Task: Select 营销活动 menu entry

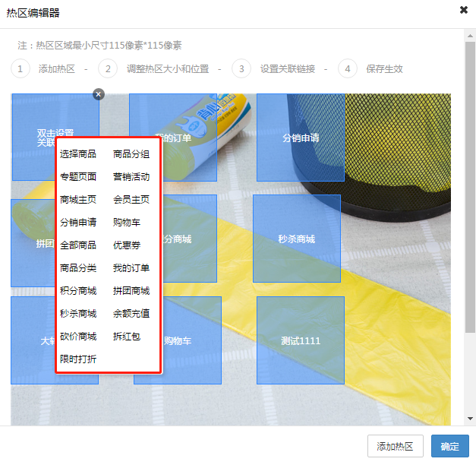Action: (x=131, y=177)
